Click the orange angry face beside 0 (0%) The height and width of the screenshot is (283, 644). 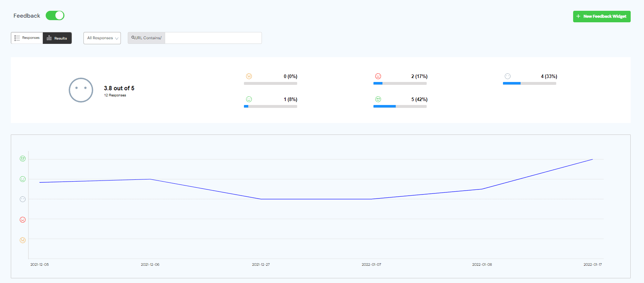[249, 76]
